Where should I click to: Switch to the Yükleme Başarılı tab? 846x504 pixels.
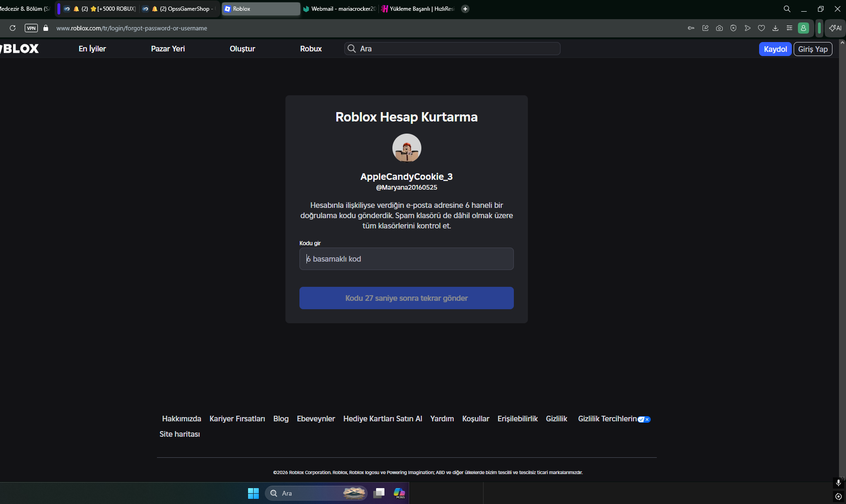[418, 9]
